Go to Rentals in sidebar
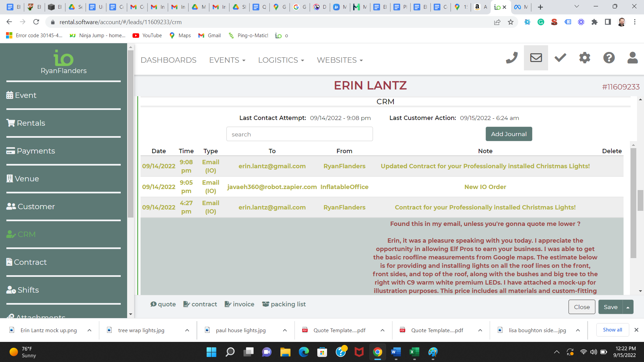Viewport: 644px width, 362px height. coord(31,123)
